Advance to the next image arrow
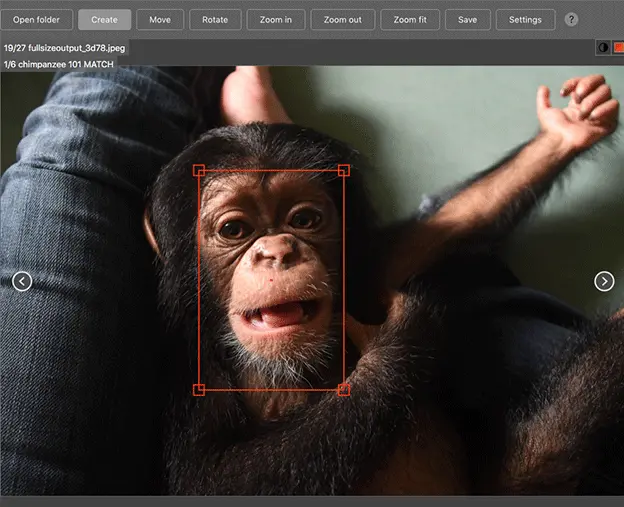The width and height of the screenshot is (624, 507). (604, 281)
